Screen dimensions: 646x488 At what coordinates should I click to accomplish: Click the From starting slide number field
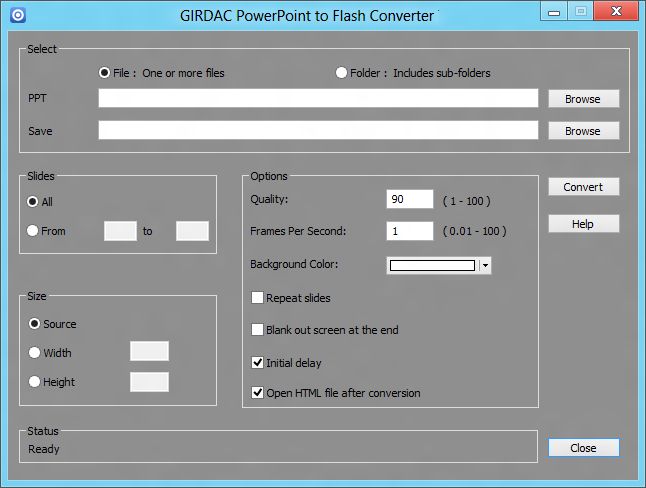click(x=120, y=231)
